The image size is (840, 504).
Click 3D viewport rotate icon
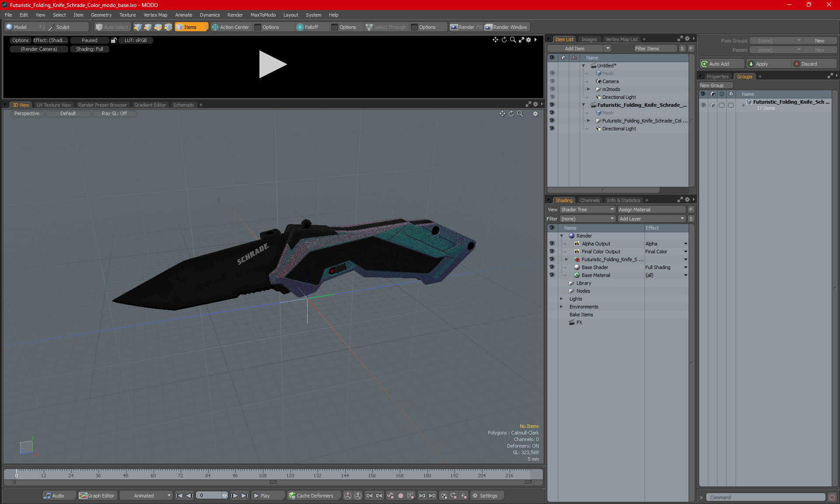coord(511,114)
